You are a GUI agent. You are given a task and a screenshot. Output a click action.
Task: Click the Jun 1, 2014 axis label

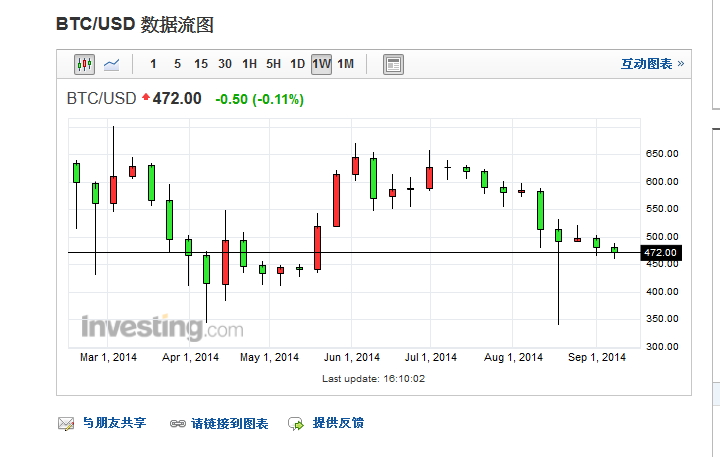pyautogui.click(x=352, y=357)
